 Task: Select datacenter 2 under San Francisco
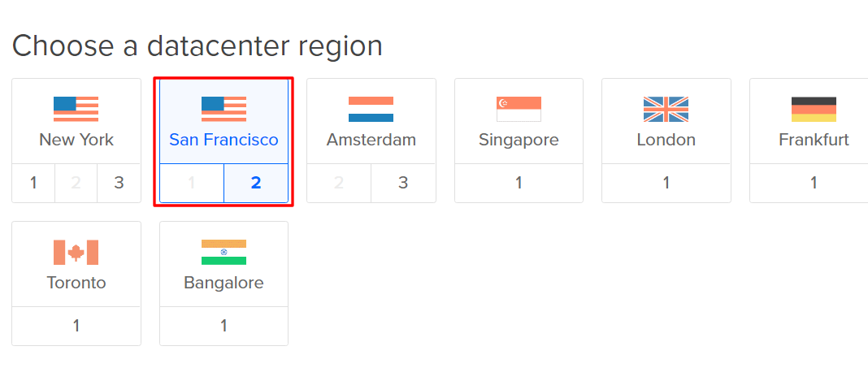256,183
